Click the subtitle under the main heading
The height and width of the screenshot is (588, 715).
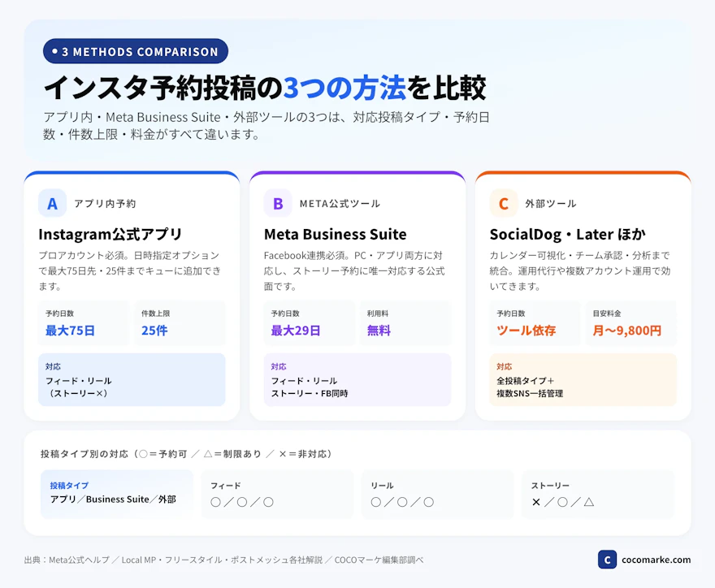(x=266, y=126)
